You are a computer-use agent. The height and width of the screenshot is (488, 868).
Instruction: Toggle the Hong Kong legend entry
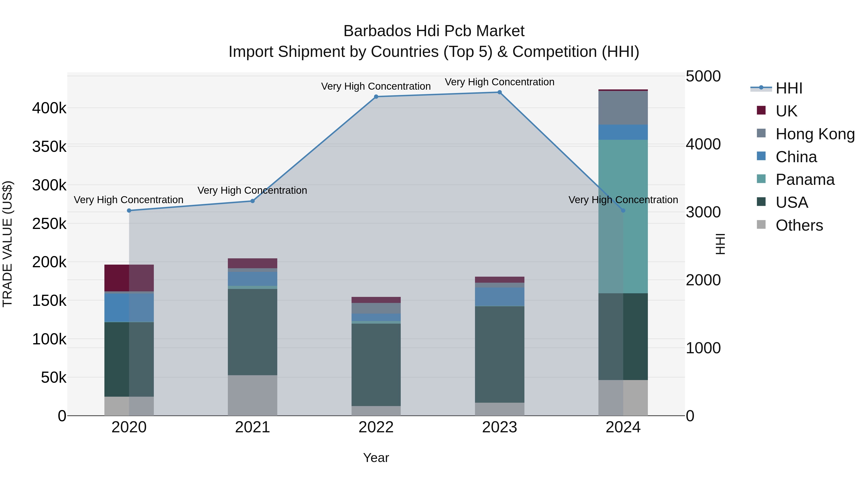805,134
